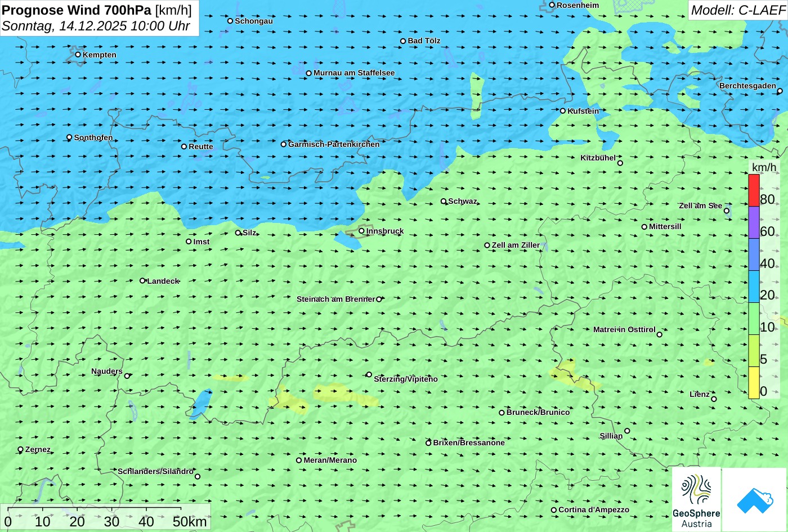
Task: Click the red 80 km/h legend swatch
Action: coord(754,190)
